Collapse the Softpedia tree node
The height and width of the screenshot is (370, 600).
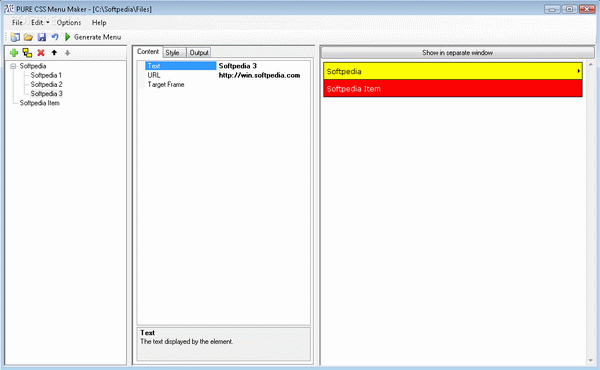point(13,66)
